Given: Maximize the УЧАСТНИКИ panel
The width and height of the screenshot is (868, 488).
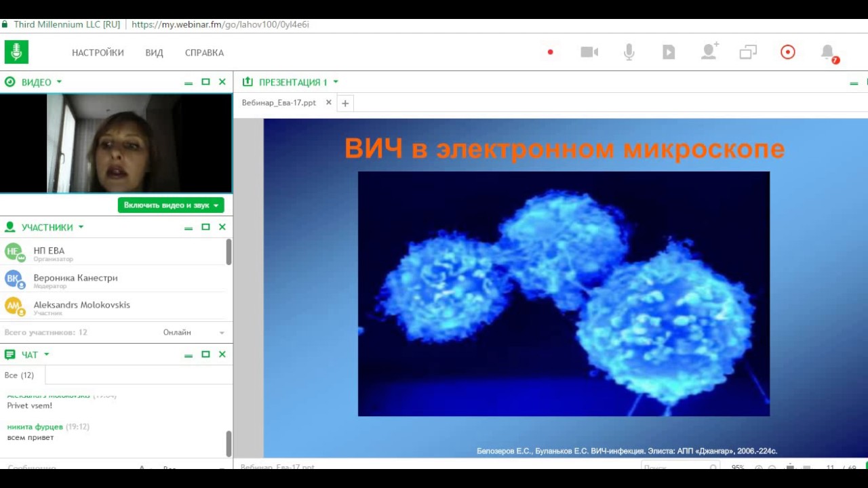Looking at the screenshot, I should tap(205, 227).
